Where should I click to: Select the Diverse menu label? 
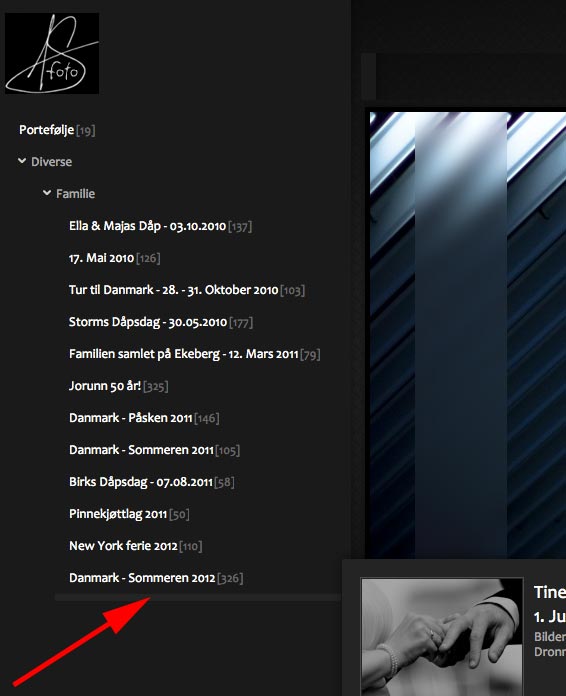[51, 162]
